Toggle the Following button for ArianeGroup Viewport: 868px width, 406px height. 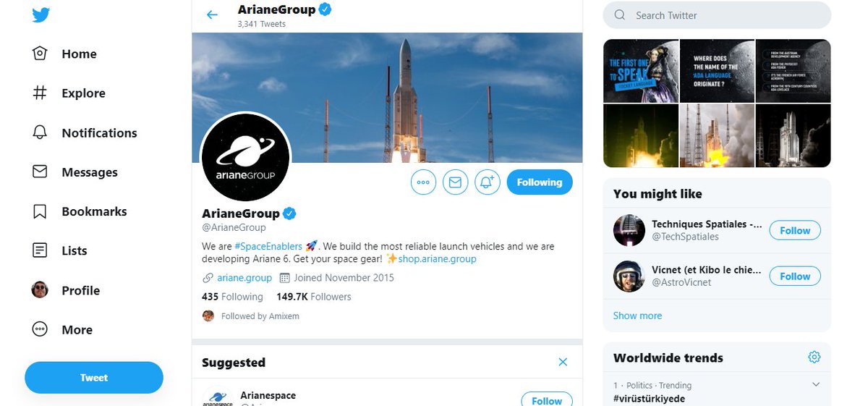point(540,182)
